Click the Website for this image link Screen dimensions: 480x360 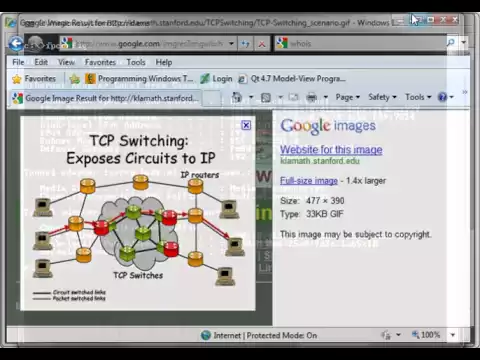(x=331, y=150)
